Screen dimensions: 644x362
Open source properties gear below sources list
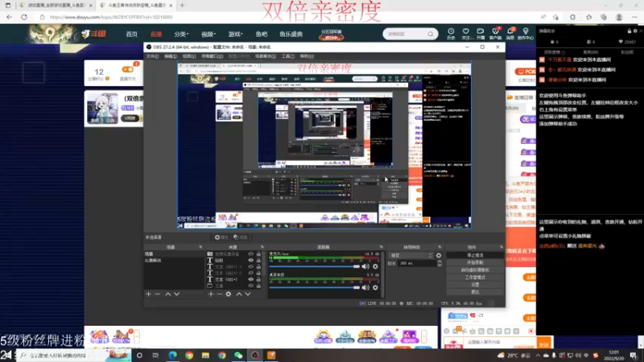[x=229, y=294]
